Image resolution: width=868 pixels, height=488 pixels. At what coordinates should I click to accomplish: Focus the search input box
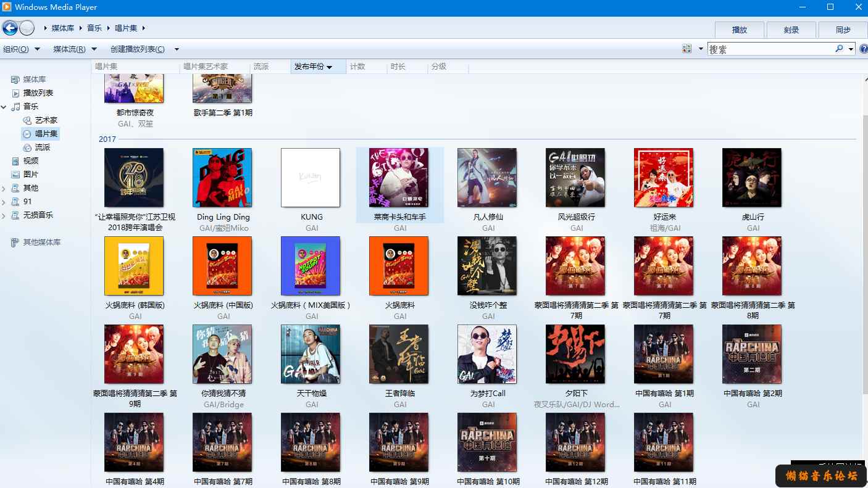click(770, 49)
